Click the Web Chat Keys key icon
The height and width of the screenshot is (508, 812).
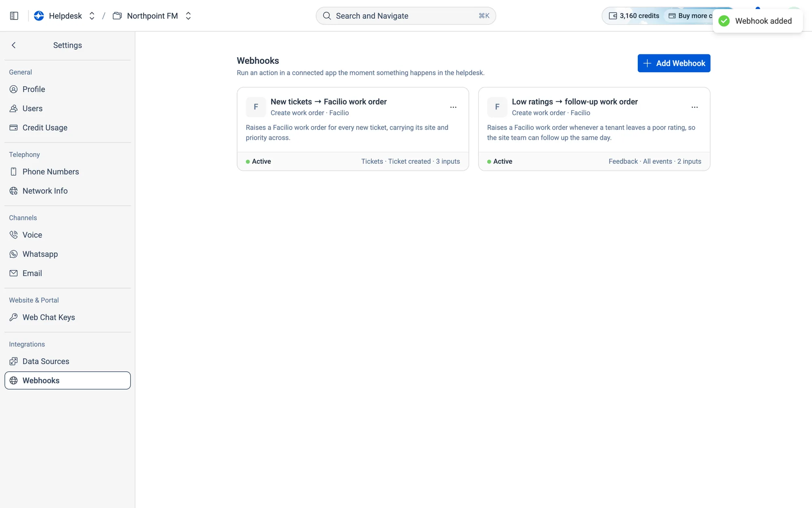[14, 317]
